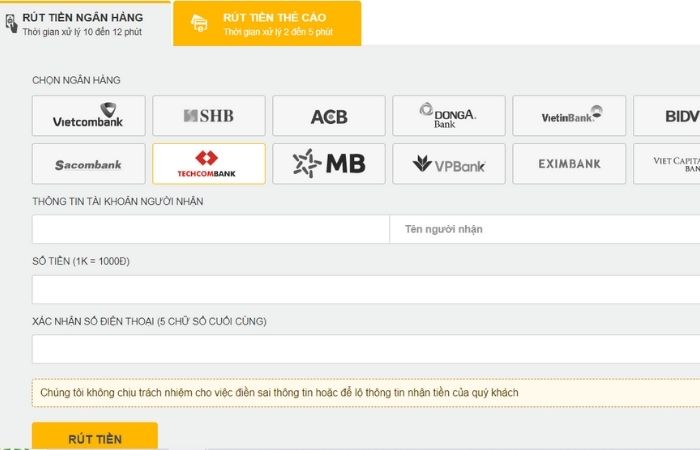Select the Vietcombank bank logo

(89, 116)
